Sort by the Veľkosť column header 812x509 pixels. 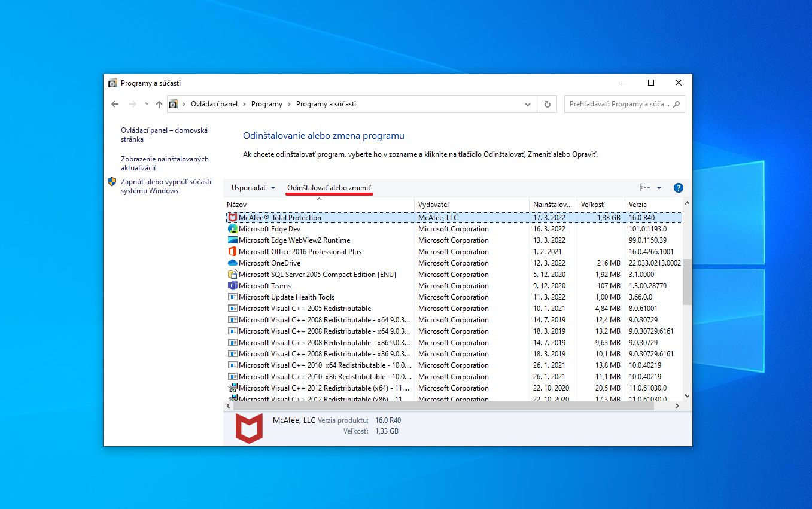[x=601, y=205]
